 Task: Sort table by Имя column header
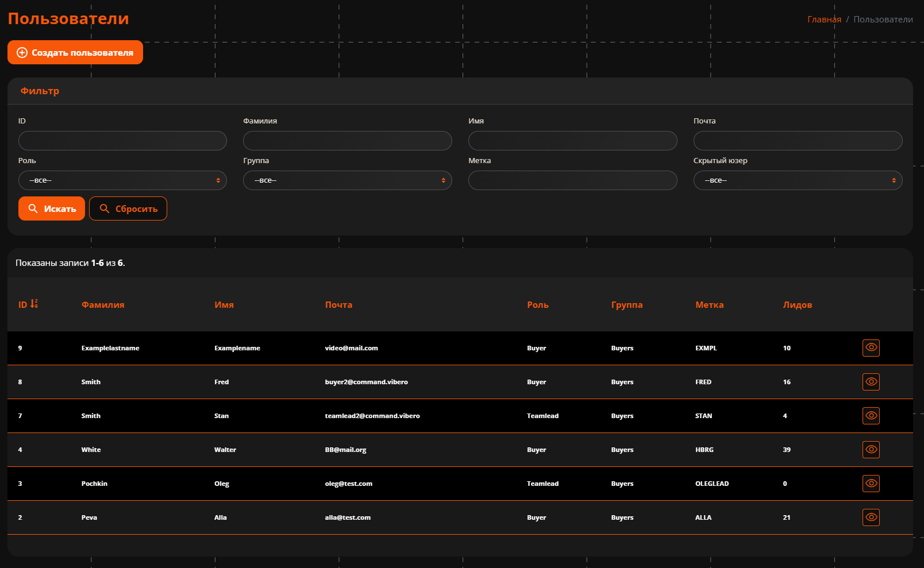(224, 305)
